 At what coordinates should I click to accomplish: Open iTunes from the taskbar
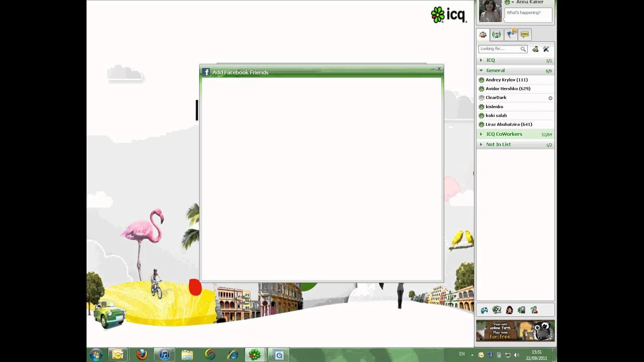165,354
